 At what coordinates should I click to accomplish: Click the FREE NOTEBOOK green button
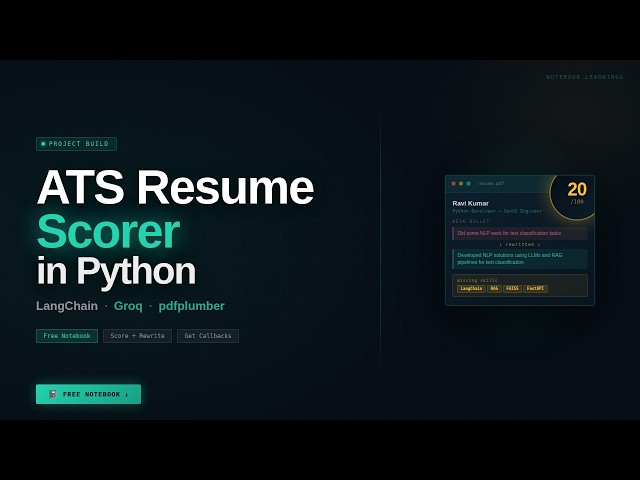89,394
